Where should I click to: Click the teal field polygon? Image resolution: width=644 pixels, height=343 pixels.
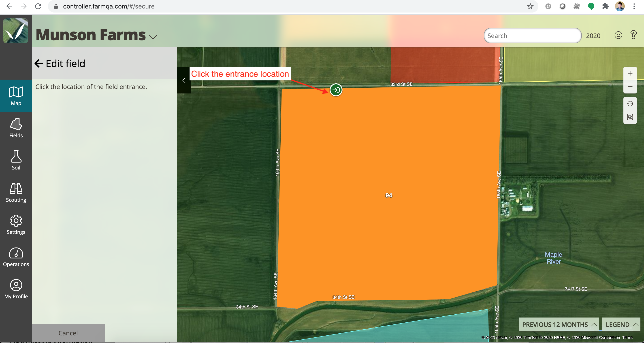coord(437,330)
